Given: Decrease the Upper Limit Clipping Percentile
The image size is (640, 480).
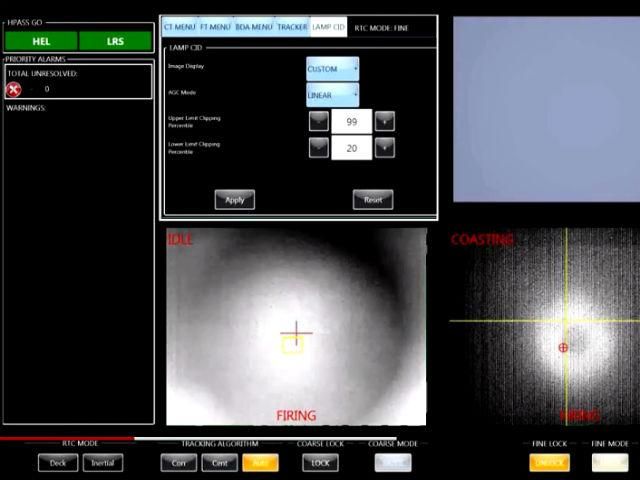Looking at the screenshot, I should pos(318,121).
